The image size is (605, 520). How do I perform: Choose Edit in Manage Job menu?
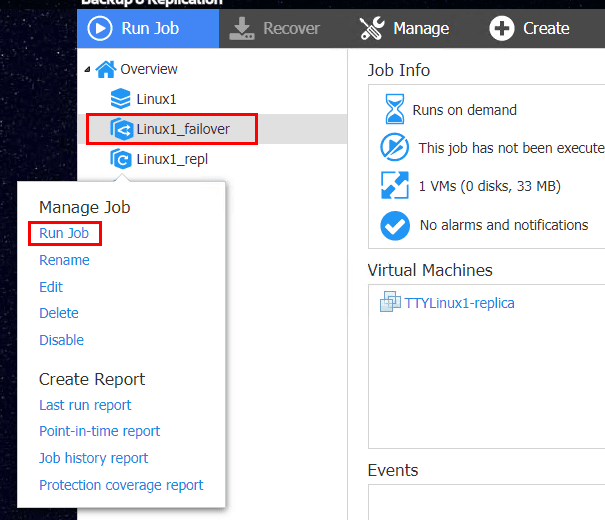click(x=51, y=287)
